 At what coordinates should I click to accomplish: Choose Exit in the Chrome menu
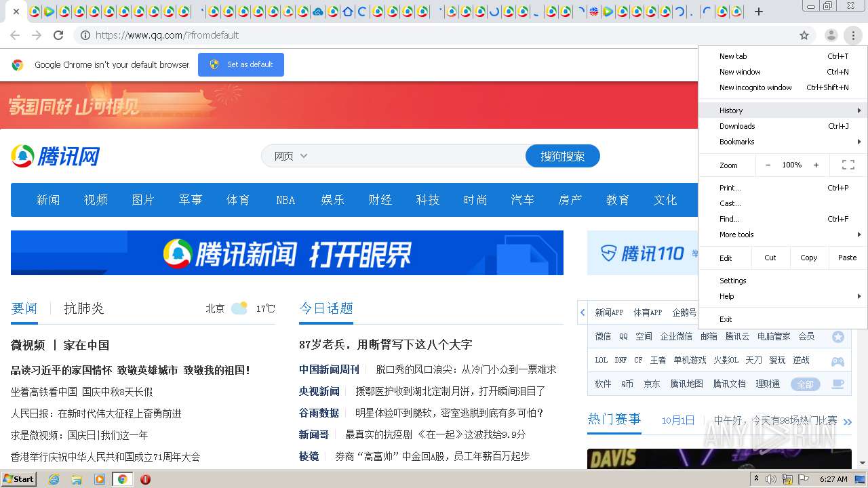[783, 319]
